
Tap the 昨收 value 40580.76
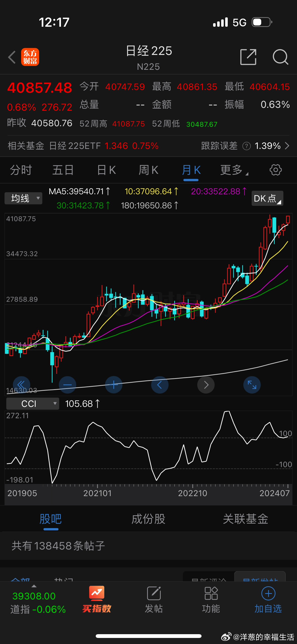click(x=52, y=123)
